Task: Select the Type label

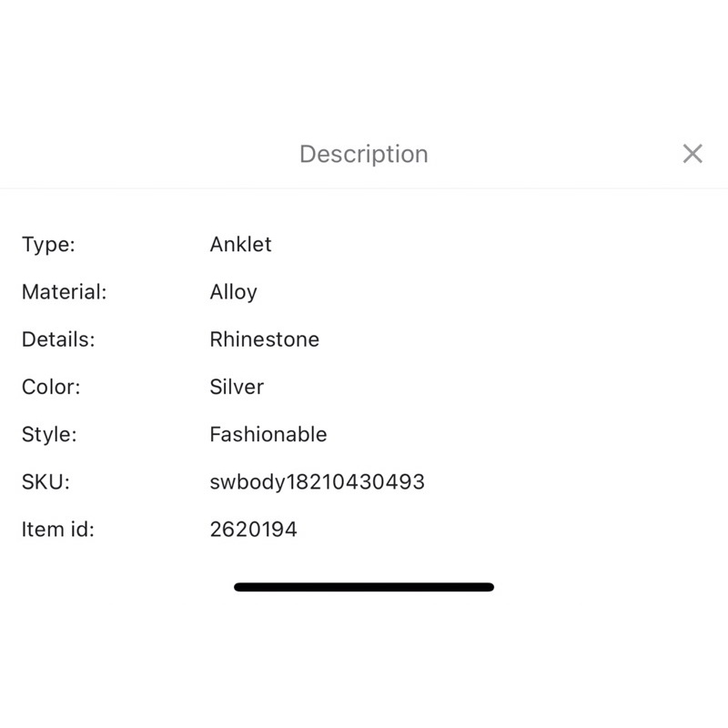Action: point(48,244)
